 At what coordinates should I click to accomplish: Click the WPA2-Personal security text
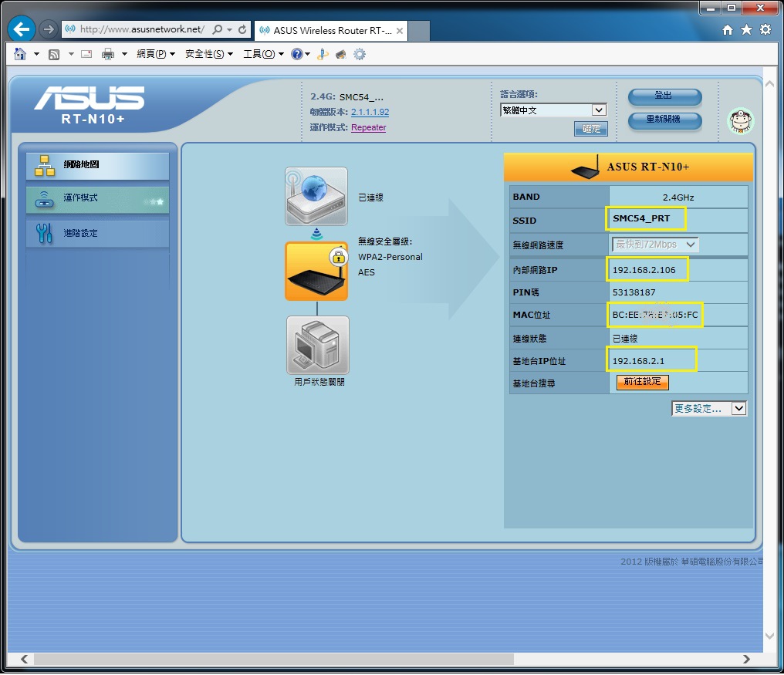(390, 257)
